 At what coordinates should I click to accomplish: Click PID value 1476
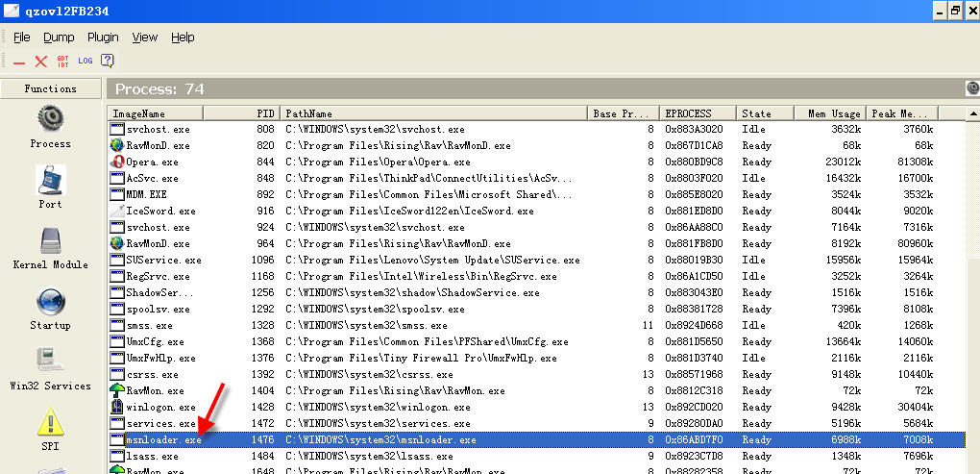262,439
